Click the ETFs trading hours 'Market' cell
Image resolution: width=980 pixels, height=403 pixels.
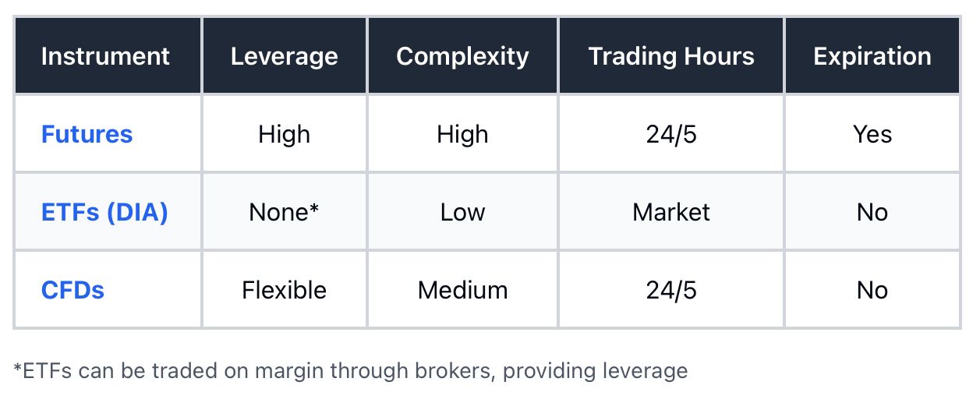(x=671, y=212)
